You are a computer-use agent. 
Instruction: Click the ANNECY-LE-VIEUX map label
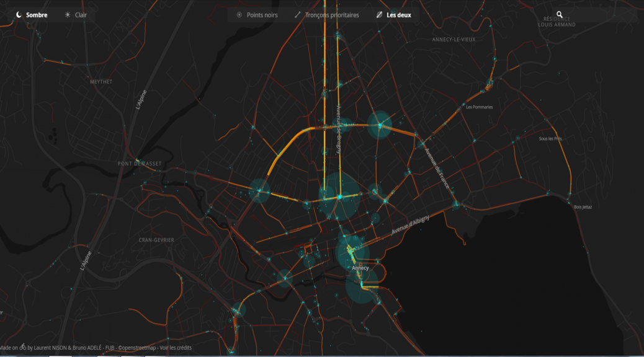pos(454,40)
